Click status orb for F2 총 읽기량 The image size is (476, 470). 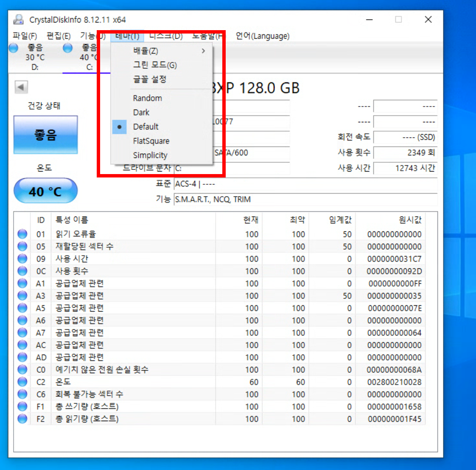[22, 418]
